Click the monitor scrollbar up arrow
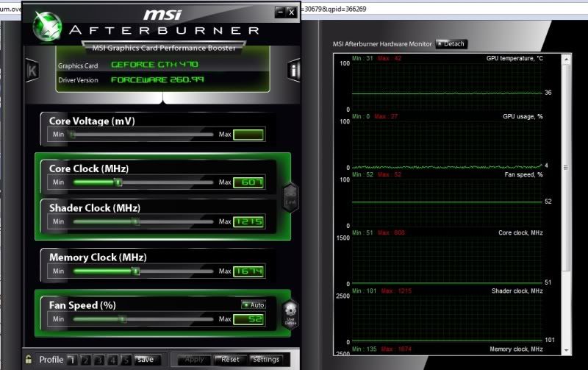This screenshot has width=588, height=370. [566, 60]
